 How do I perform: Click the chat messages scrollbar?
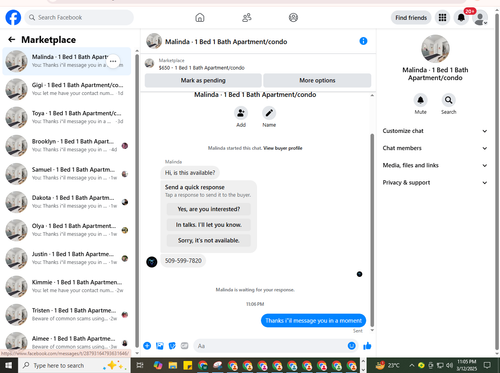pyautogui.click(x=372, y=230)
